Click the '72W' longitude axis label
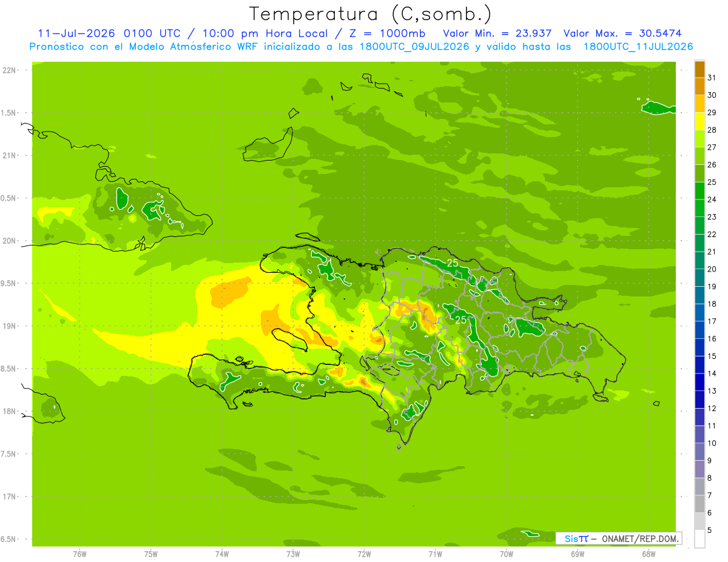Image resolution: width=728 pixels, height=562 pixels. pyautogui.click(x=364, y=555)
